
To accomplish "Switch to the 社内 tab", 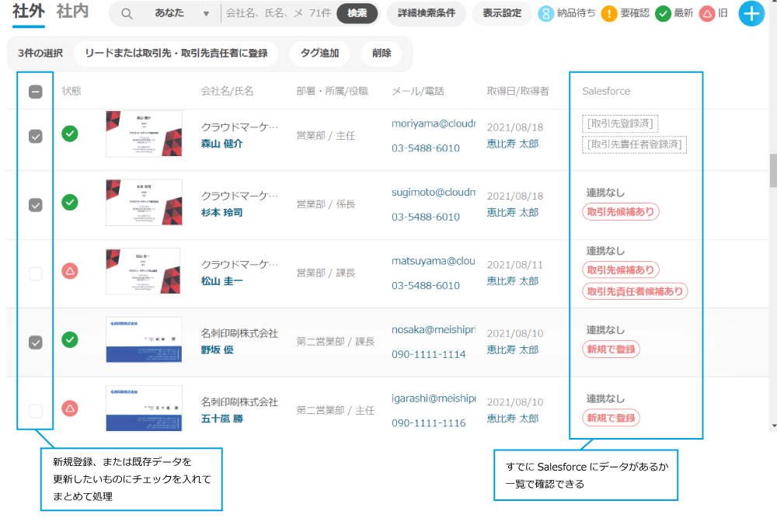I will tap(72, 12).
